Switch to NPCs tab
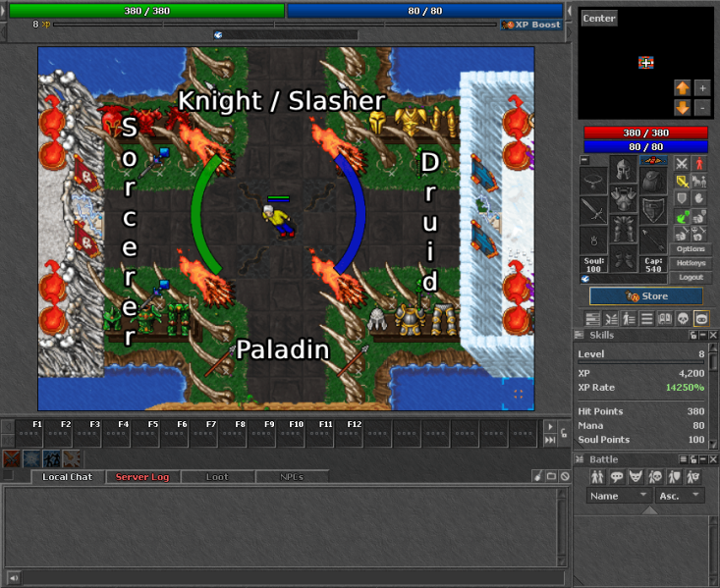The width and height of the screenshot is (720, 588). [x=292, y=477]
